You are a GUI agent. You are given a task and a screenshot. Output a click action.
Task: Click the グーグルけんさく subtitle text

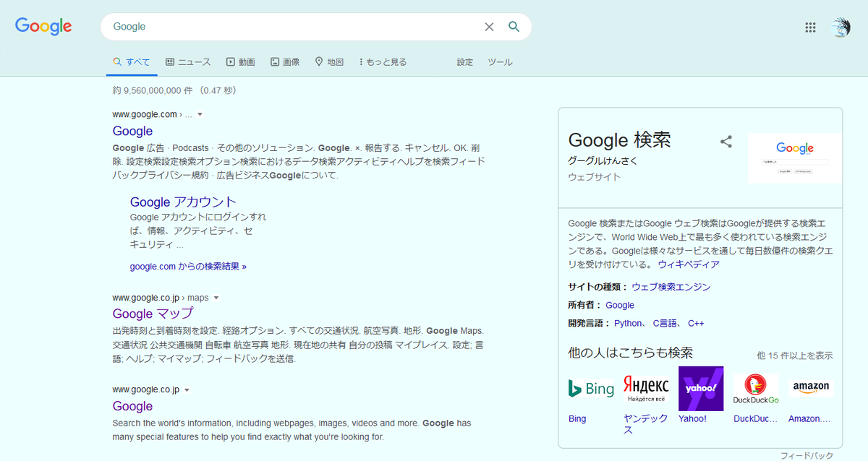click(x=605, y=160)
